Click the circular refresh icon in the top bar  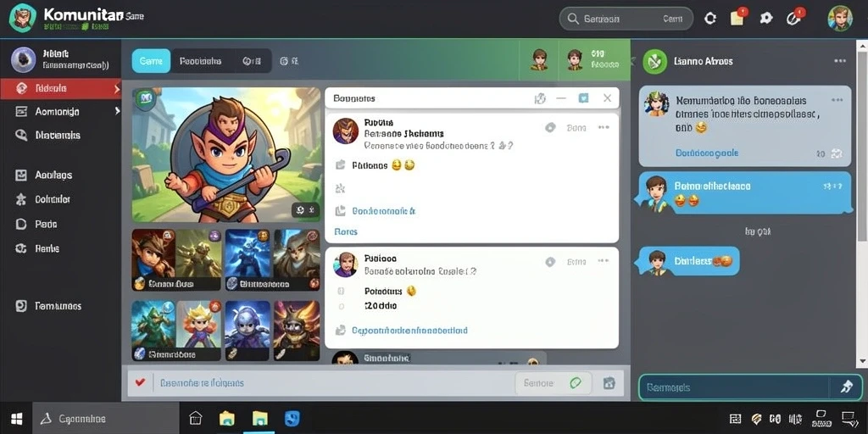[710, 19]
